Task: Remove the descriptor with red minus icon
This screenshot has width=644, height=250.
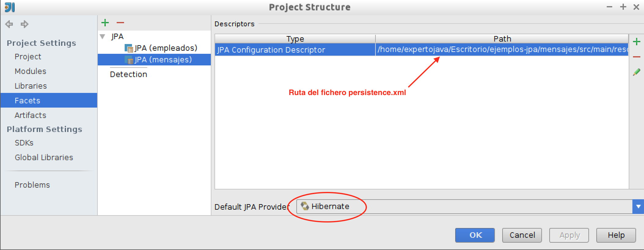Action: click(x=637, y=57)
